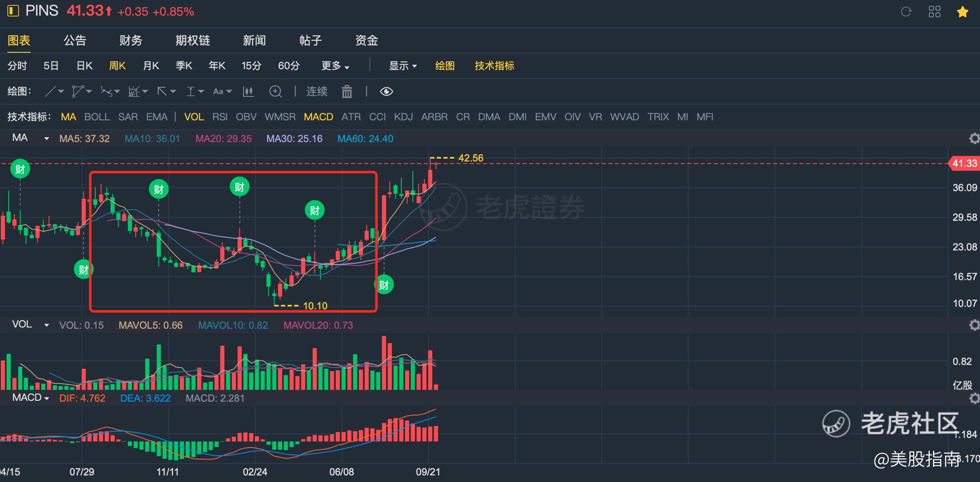
Task: Open the grid layout icon at top right
Action: (x=935, y=12)
